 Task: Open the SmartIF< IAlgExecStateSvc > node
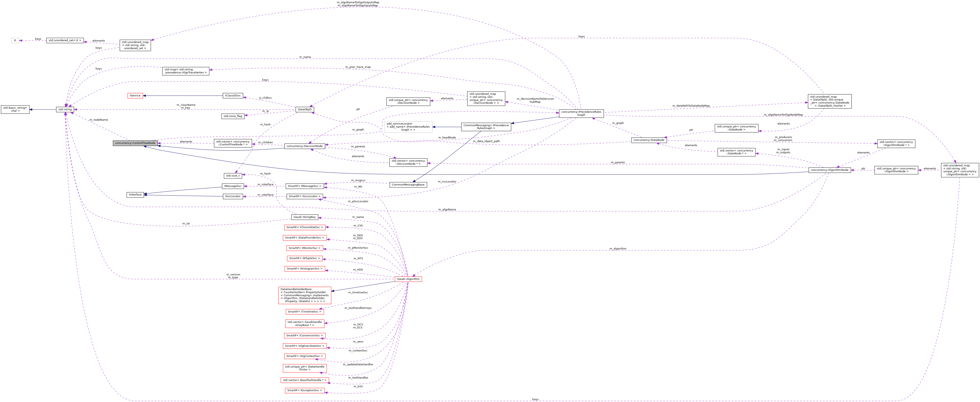click(304, 346)
